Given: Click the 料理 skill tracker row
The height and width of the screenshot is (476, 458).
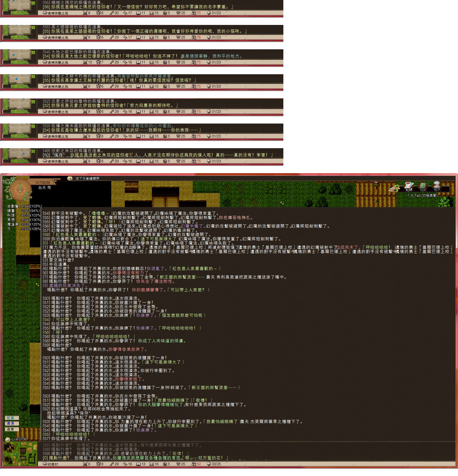Looking at the screenshot, I should 24,215.
